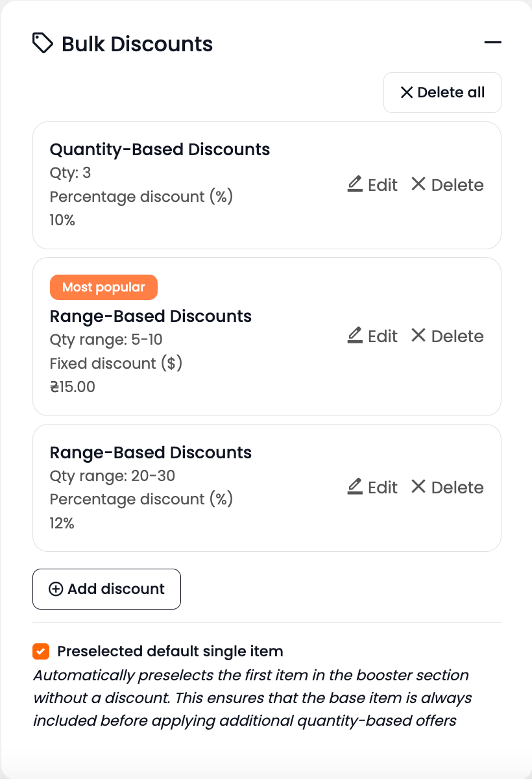This screenshot has width=532, height=779.
Task: Click the Bulk Discounts heading text
Action: [x=137, y=44]
